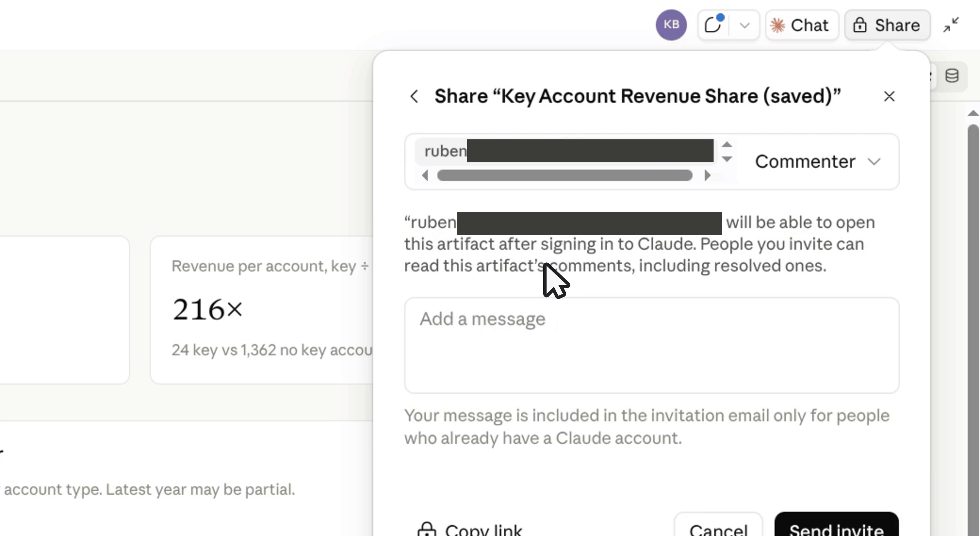Open the comments bubble icon
The width and height of the screenshot is (980, 536).
714,25
